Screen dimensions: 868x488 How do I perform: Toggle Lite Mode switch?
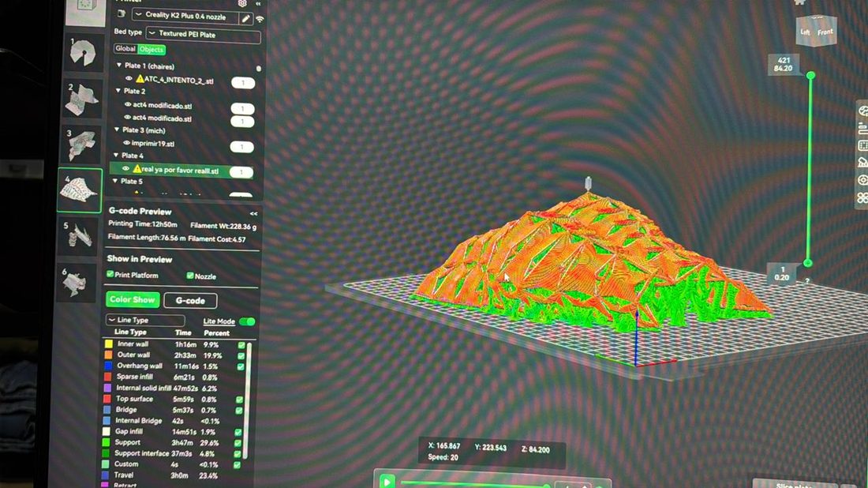click(247, 321)
